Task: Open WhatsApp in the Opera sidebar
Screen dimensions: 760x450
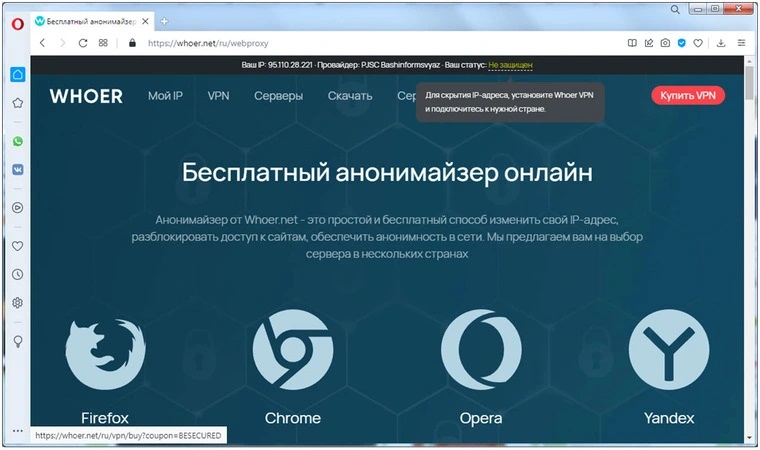Action: (x=17, y=142)
